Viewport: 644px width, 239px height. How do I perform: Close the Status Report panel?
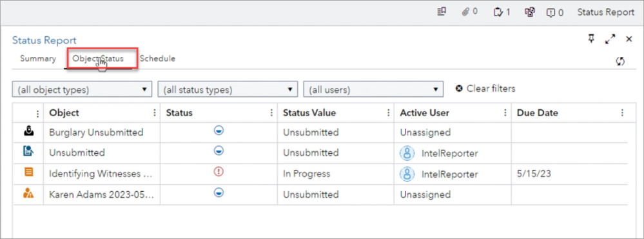tap(629, 39)
